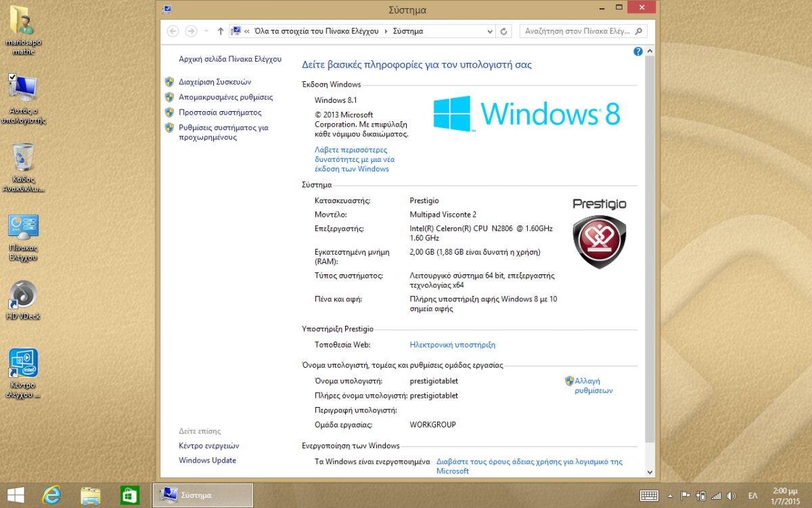
Task: Click the scrollbar down arrow
Action: click(x=650, y=472)
